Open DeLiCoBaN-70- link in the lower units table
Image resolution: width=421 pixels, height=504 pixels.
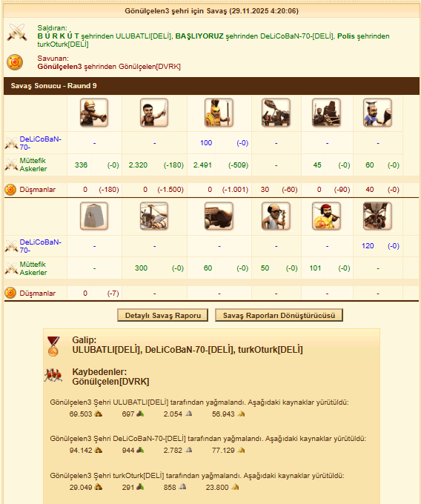[41, 246]
